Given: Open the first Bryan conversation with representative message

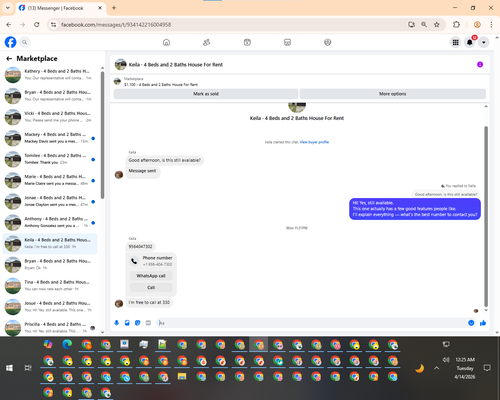Looking at the screenshot, I should point(50,96).
